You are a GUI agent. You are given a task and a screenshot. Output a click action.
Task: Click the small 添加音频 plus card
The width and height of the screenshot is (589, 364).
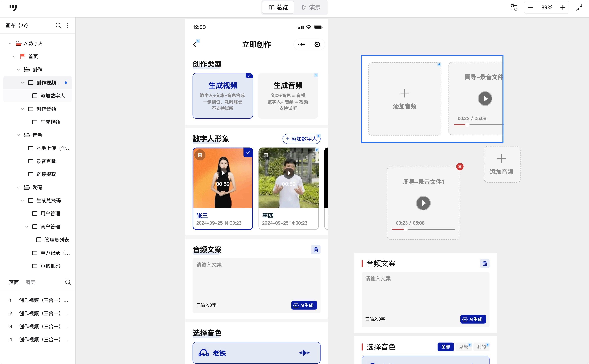(x=502, y=164)
